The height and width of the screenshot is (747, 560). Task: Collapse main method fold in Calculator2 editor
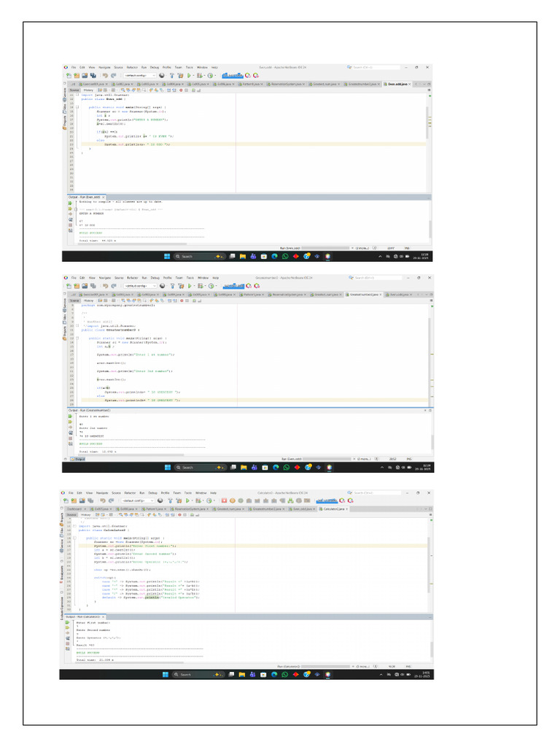coord(74,538)
